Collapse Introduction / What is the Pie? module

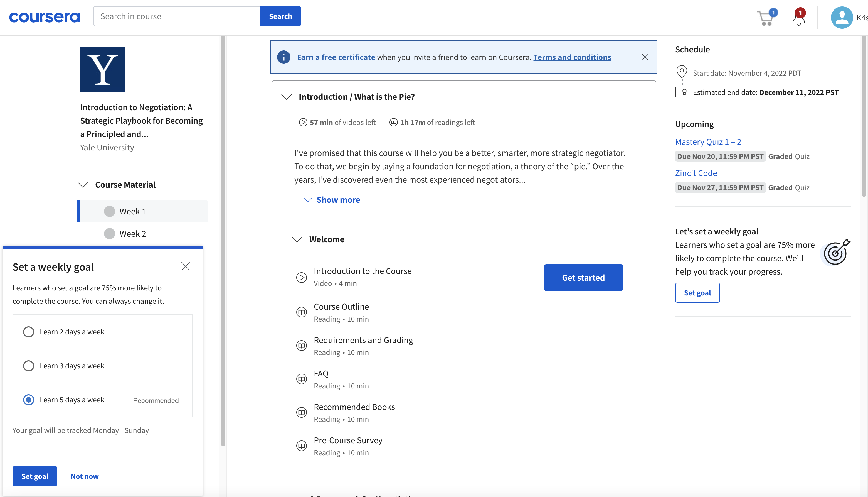click(x=287, y=97)
